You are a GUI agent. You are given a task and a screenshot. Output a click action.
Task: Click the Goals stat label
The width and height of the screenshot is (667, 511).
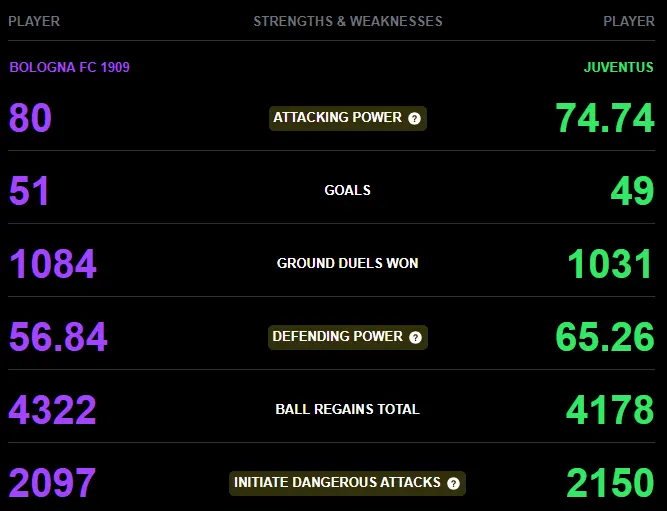pos(348,190)
